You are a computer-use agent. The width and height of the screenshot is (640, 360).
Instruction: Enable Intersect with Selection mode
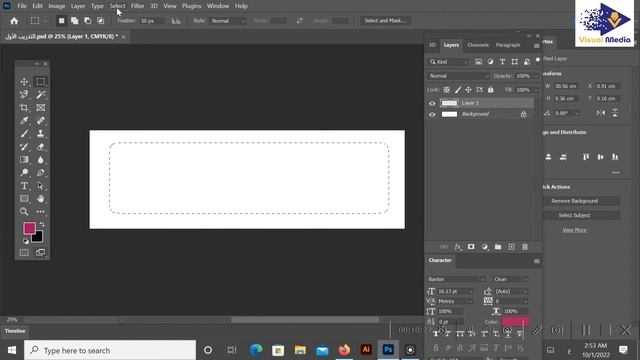(x=100, y=21)
